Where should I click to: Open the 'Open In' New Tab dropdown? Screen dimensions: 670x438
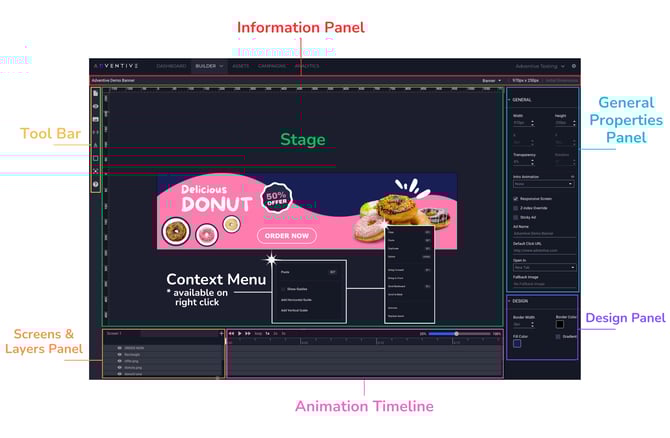click(x=543, y=267)
